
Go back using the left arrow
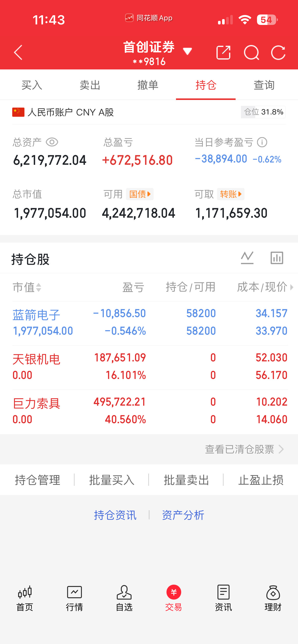pos(18,53)
